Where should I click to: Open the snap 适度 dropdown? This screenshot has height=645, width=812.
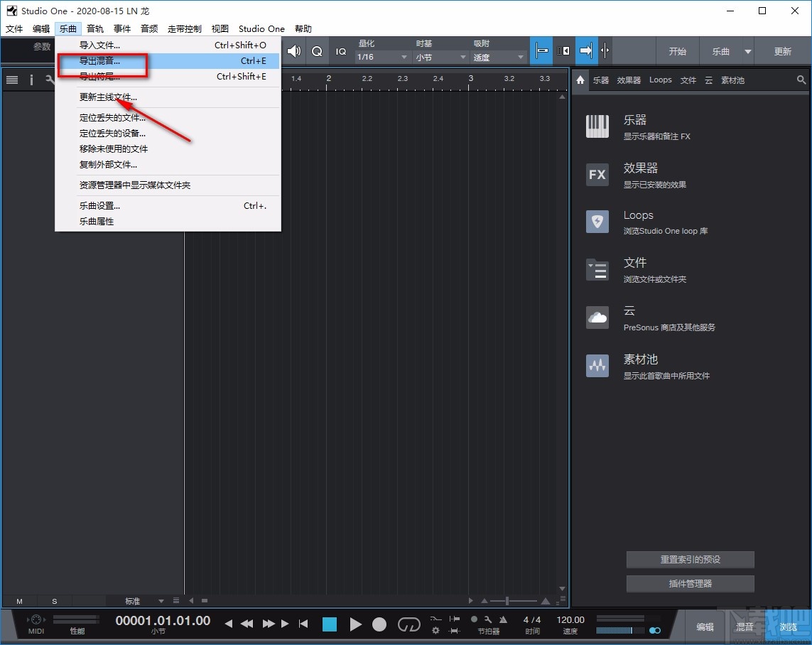click(499, 57)
